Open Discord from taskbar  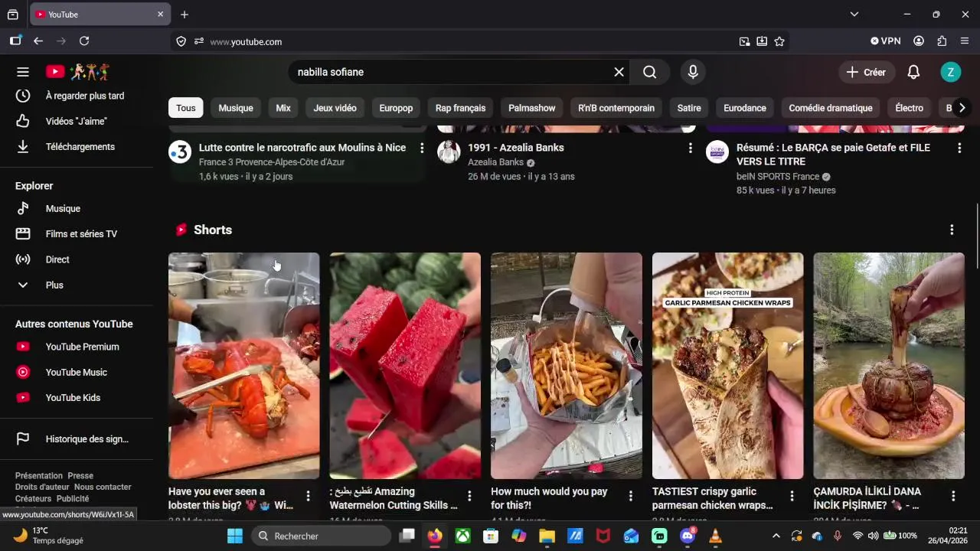pos(688,536)
